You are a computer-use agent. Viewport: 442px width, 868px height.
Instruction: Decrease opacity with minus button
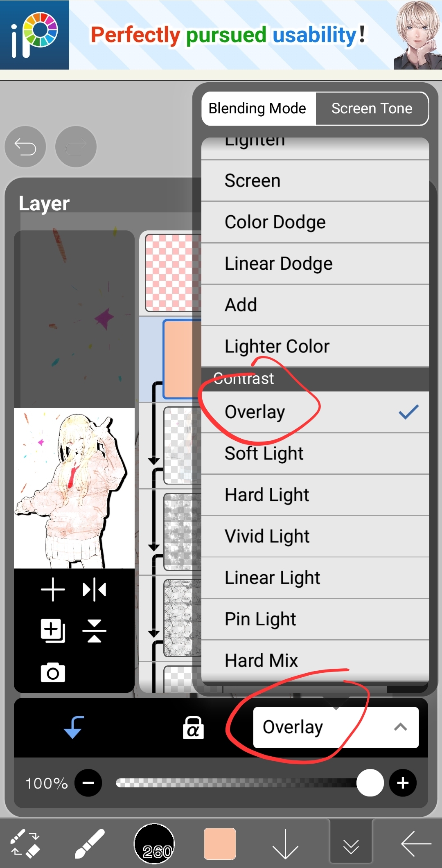pyautogui.click(x=88, y=783)
